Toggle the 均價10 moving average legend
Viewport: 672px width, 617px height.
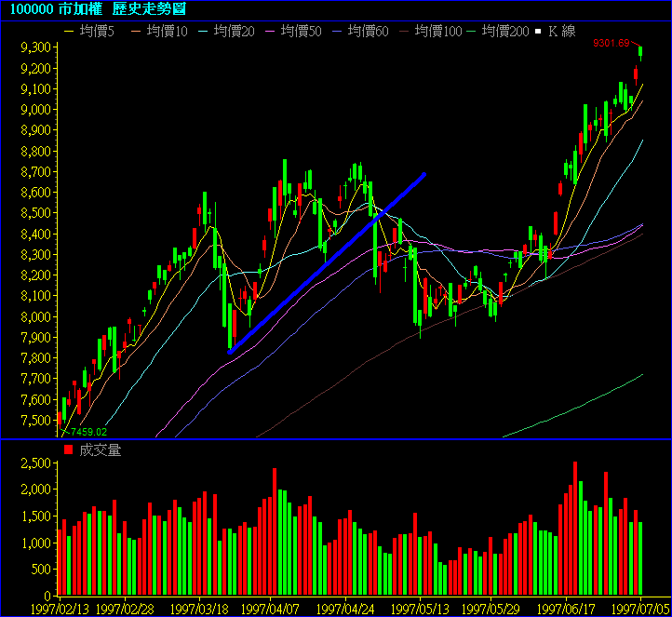click(159, 32)
